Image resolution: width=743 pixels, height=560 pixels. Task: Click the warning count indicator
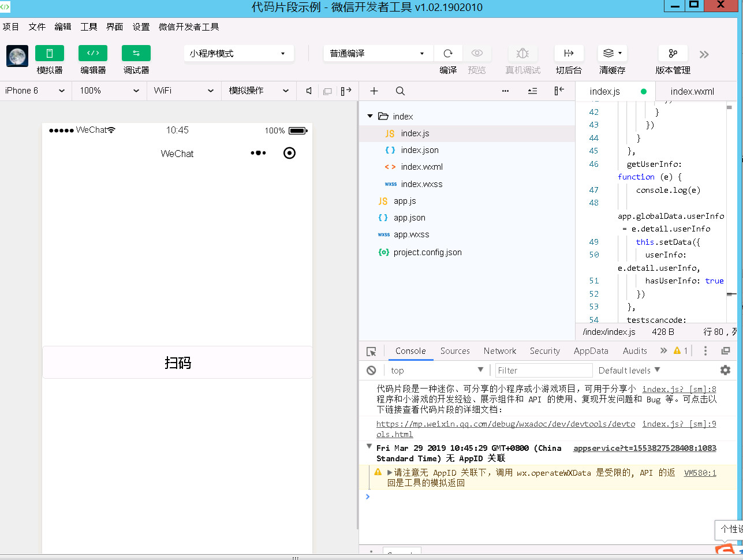click(x=681, y=350)
